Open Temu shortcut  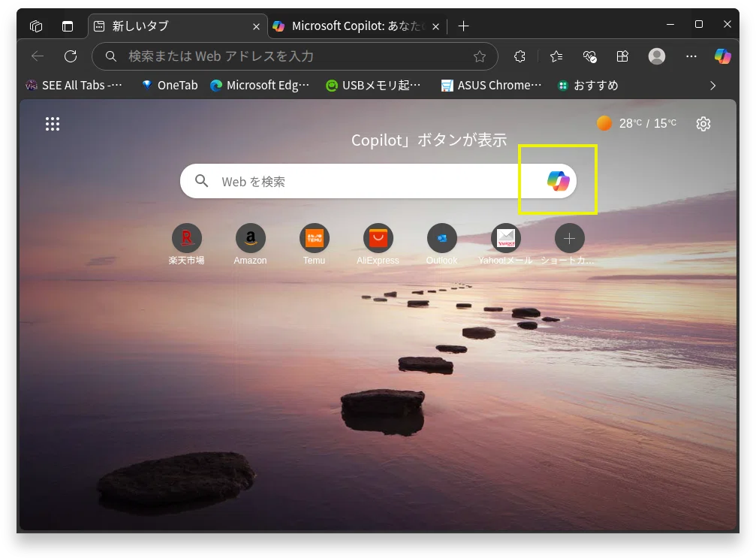[315, 244]
